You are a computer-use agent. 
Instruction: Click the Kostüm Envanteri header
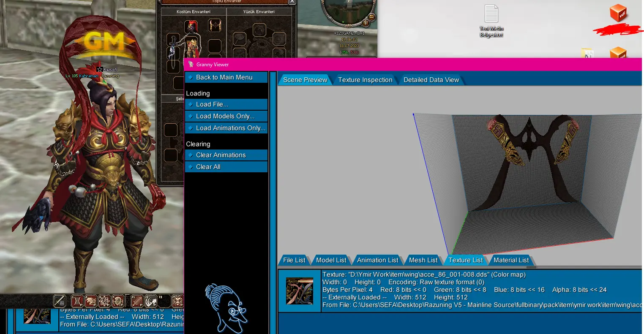[x=194, y=11]
